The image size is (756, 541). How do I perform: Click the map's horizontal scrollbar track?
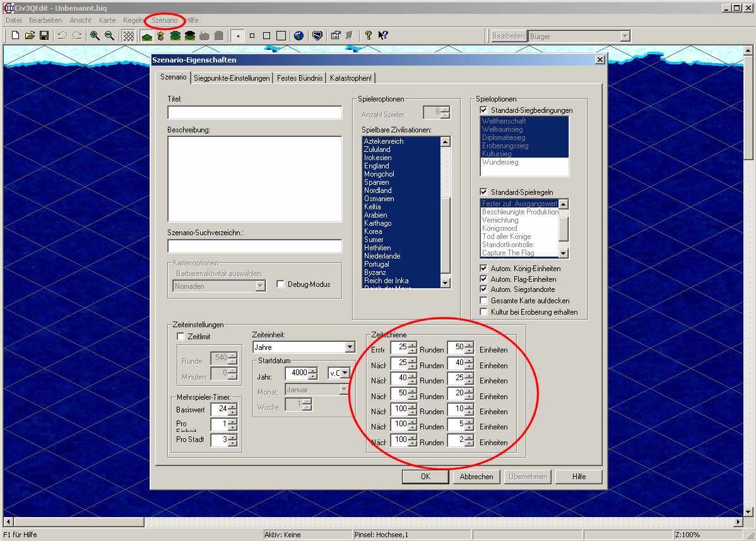point(379,522)
